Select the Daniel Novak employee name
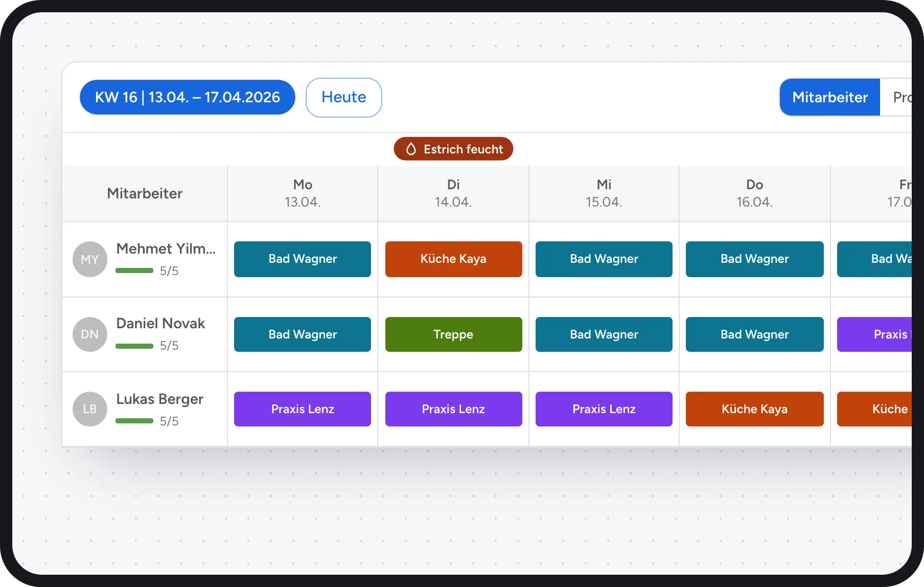Viewport: 924px width, 587px height. 160,323
